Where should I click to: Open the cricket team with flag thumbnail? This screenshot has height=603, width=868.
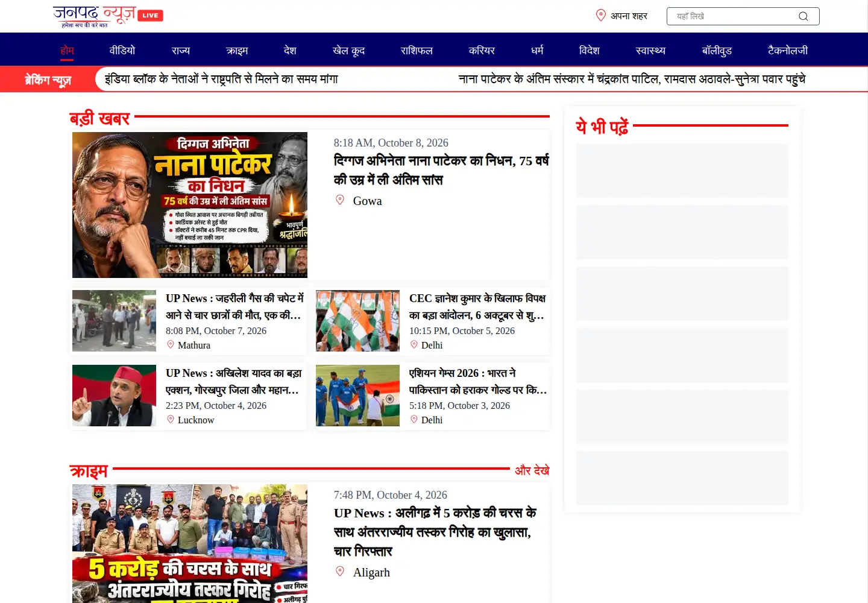pos(357,396)
